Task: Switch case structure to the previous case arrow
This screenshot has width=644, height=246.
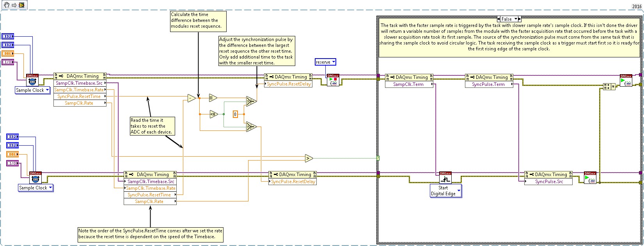Action: (x=499, y=19)
